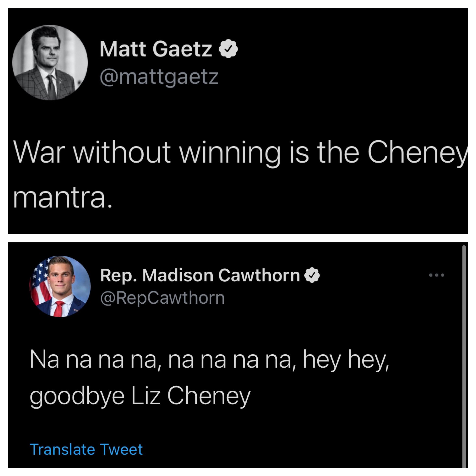Click Rep. Madison Cawthorn's verified badge
This screenshot has width=476, height=476.
312,275
